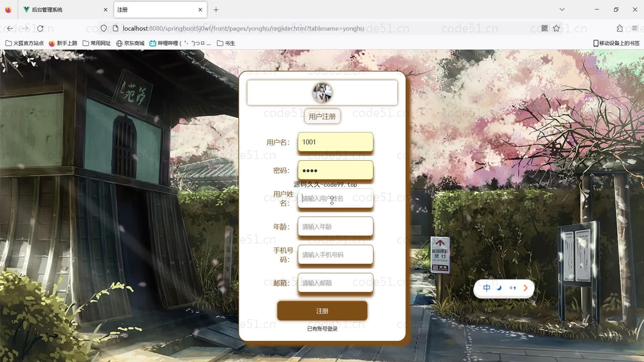
Task: Click the 用户姓名 input field
Action: [335, 198]
